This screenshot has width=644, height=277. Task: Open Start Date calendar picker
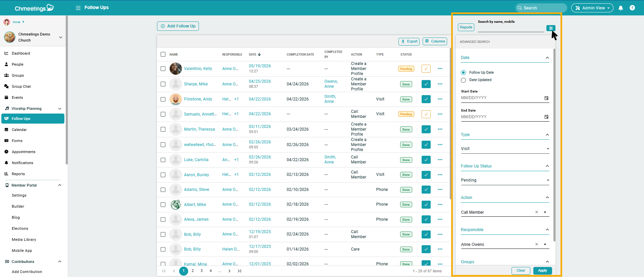pos(546,98)
